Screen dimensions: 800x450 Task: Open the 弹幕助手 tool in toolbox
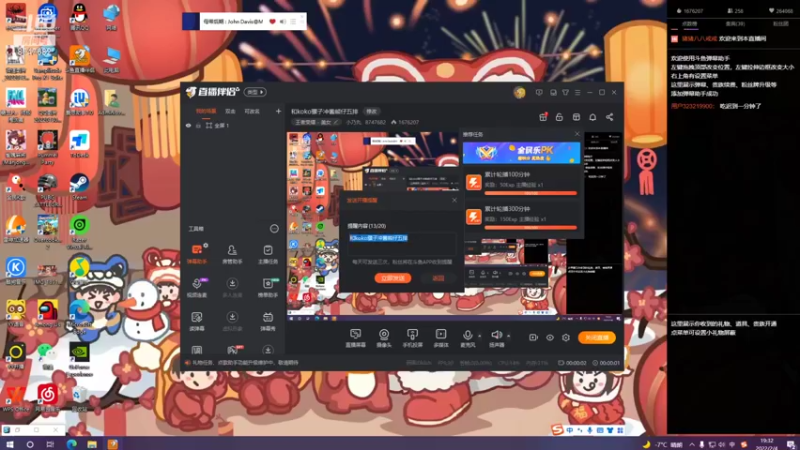(x=196, y=254)
